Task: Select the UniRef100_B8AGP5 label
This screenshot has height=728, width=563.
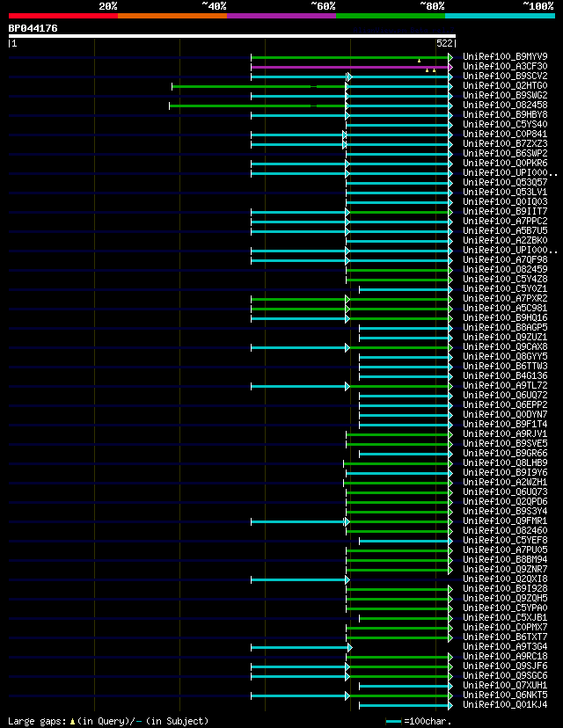Action: point(505,328)
